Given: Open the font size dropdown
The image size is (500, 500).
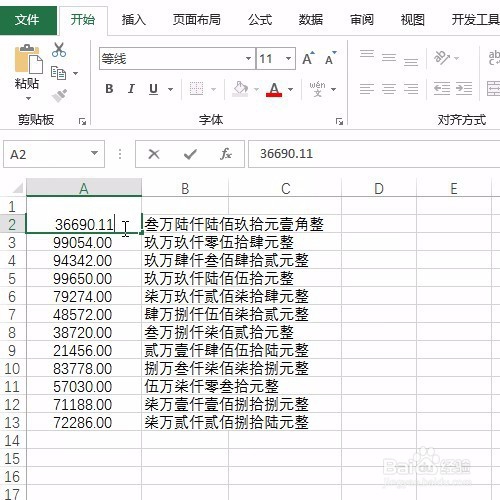Looking at the screenshot, I should 288,59.
